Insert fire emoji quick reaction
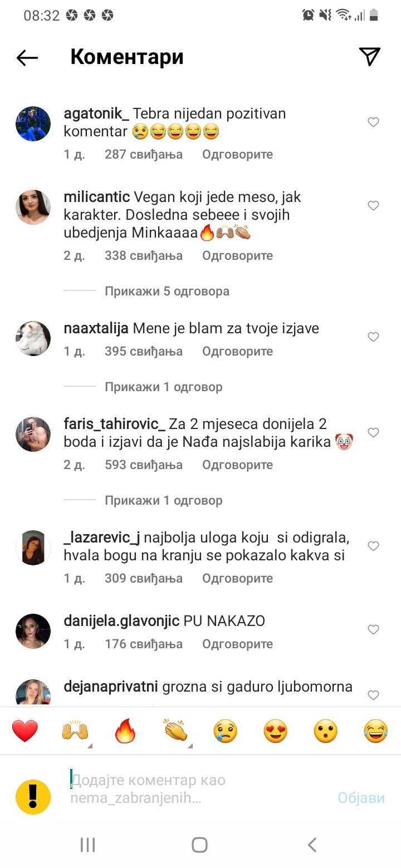Screen dimensions: 401x868 pos(125,731)
